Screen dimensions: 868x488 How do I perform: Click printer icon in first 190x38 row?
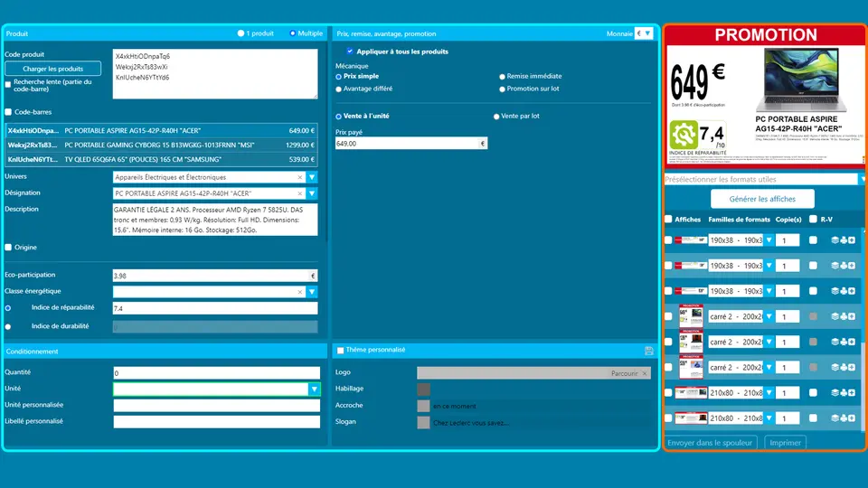pos(843,240)
